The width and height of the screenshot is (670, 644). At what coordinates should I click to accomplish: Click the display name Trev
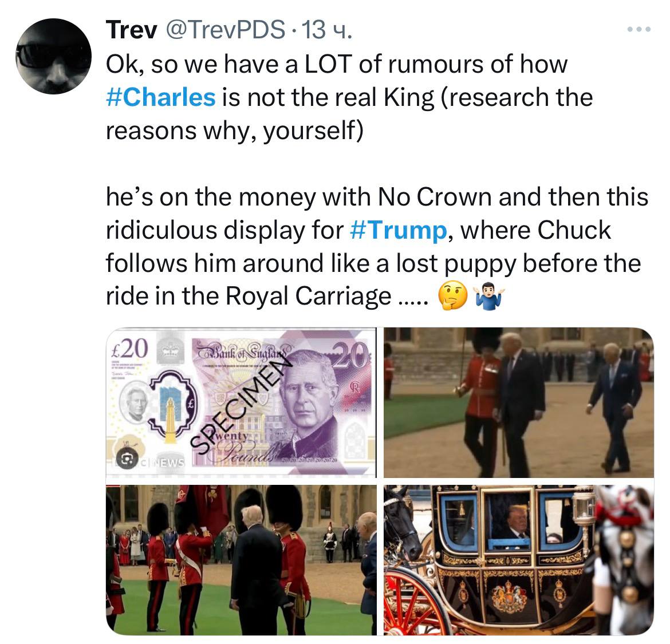tap(132, 30)
